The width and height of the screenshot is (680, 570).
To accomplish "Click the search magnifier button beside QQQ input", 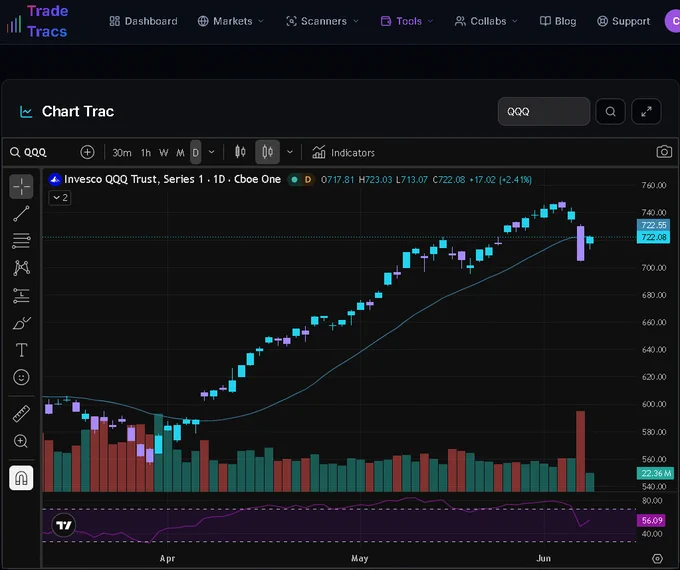I will 610,111.
